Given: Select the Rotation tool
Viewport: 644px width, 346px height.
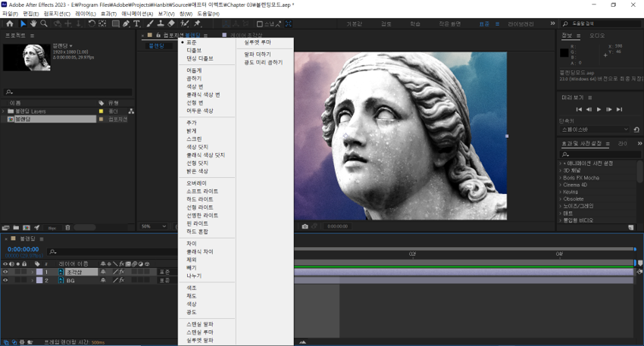Looking at the screenshot, I should pyautogui.click(x=92, y=23).
